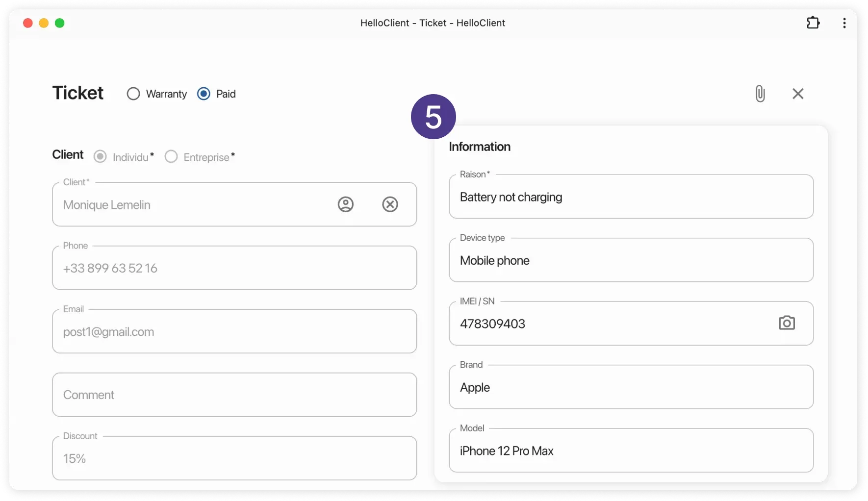Click the step 5 number badge

tap(433, 117)
